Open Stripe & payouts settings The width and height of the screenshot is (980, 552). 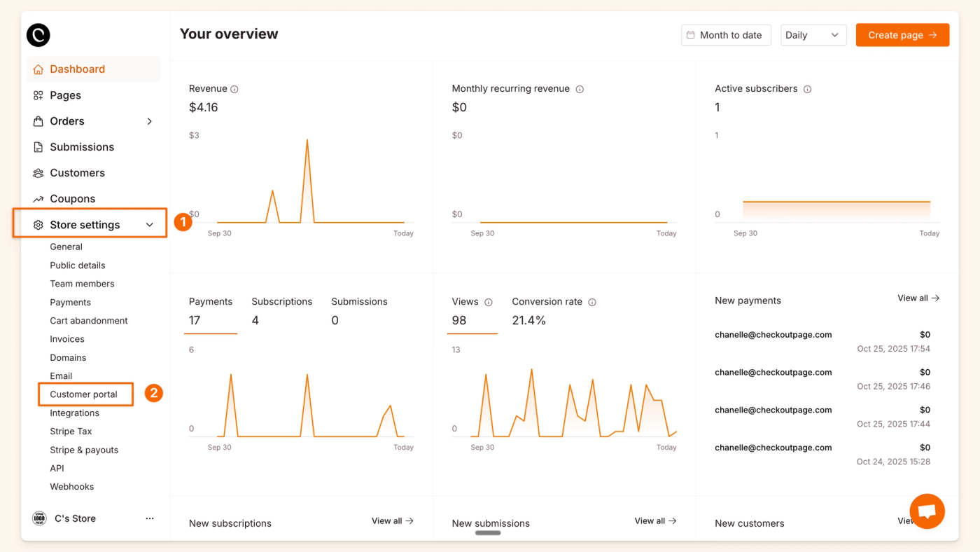tap(84, 450)
